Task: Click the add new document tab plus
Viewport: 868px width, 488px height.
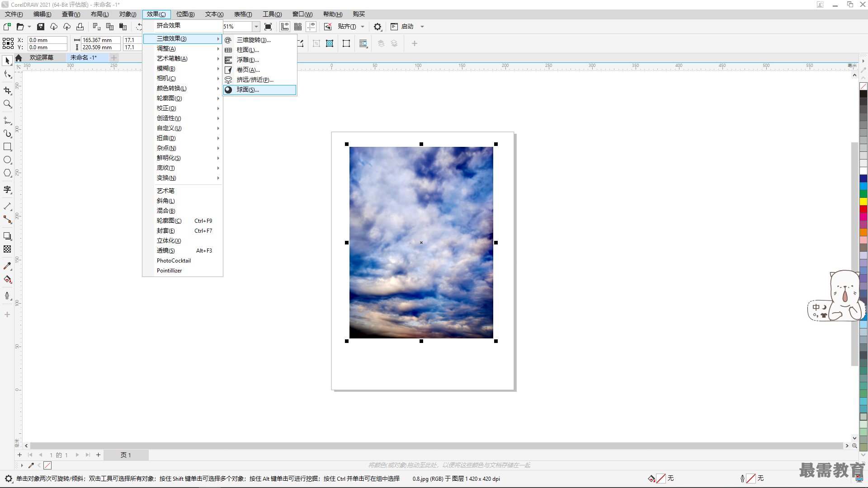Action: (x=114, y=57)
